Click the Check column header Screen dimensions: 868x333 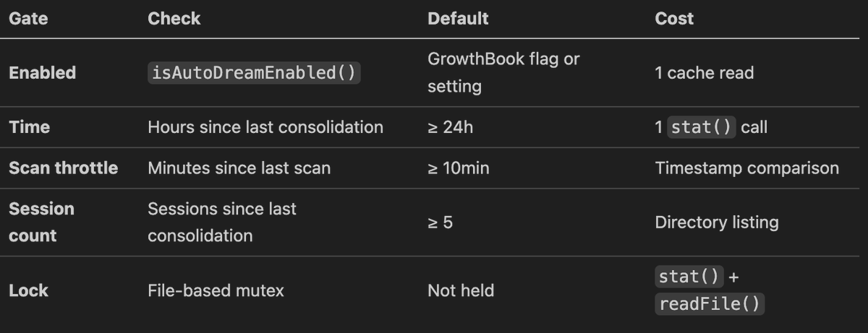[174, 19]
